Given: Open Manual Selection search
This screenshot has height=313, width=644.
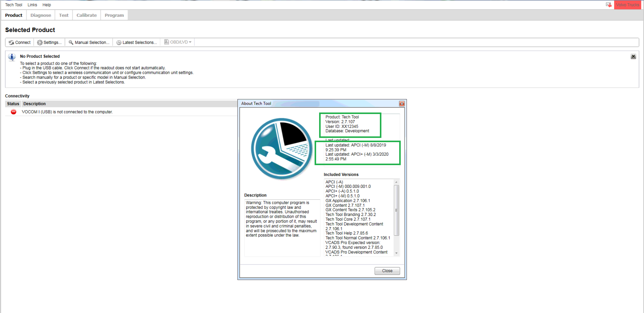Looking at the screenshot, I should tap(89, 42).
